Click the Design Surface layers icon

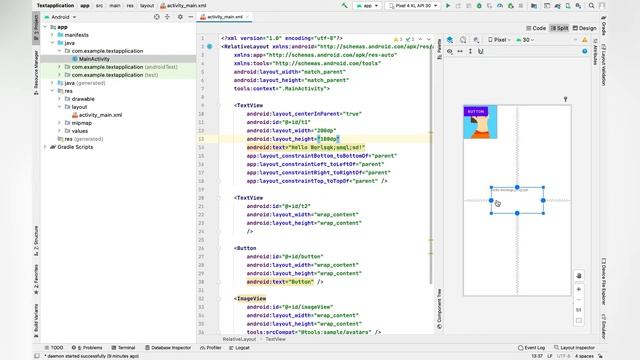(450, 40)
